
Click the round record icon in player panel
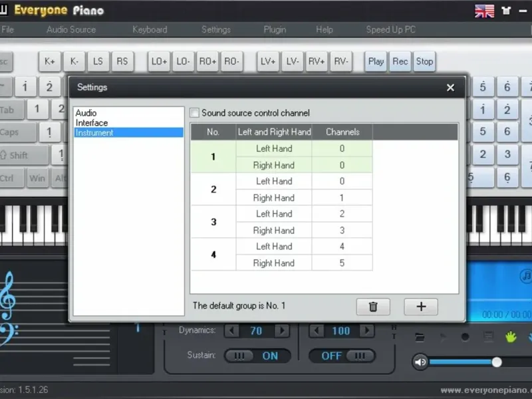(465, 337)
